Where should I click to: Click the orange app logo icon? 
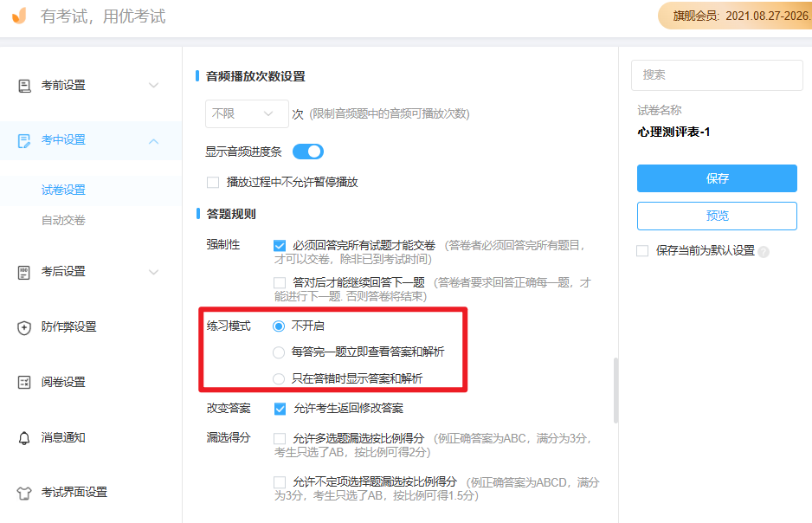pos(19,16)
